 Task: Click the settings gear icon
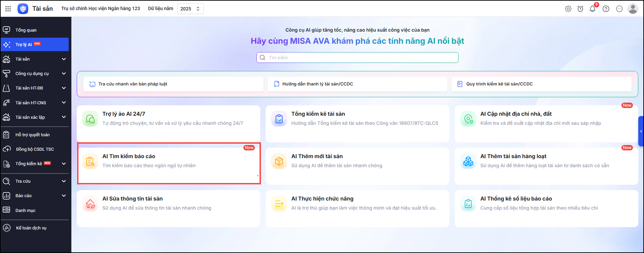point(568,9)
